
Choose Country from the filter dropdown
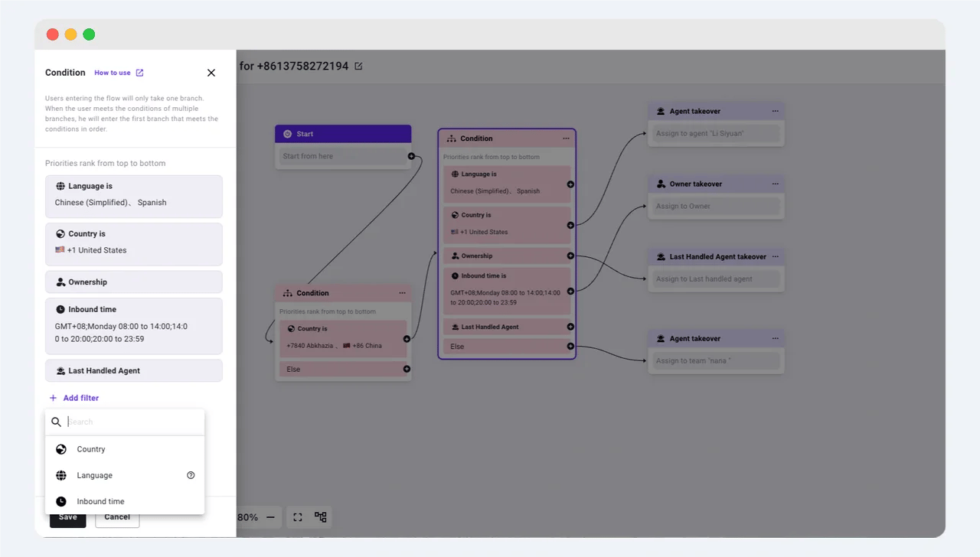coord(125,449)
